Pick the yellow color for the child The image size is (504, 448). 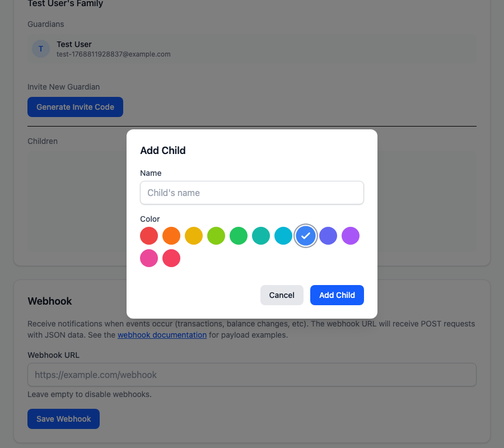pyautogui.click(x=194, y=236)
